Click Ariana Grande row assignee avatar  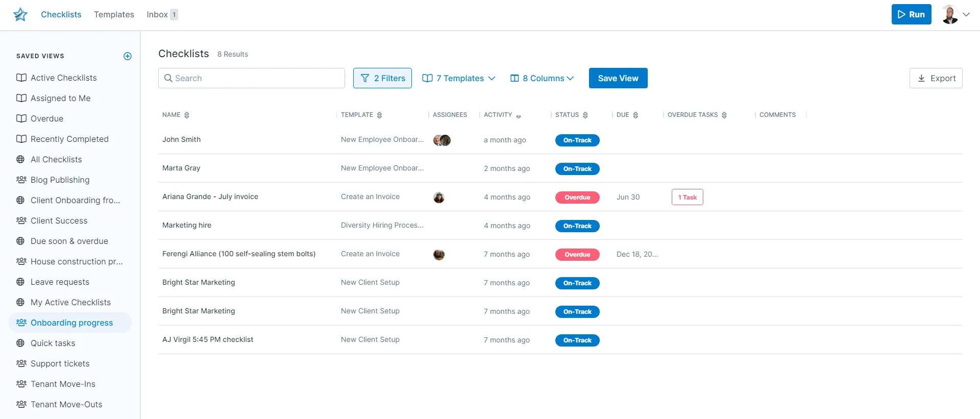tap(439, 198)
